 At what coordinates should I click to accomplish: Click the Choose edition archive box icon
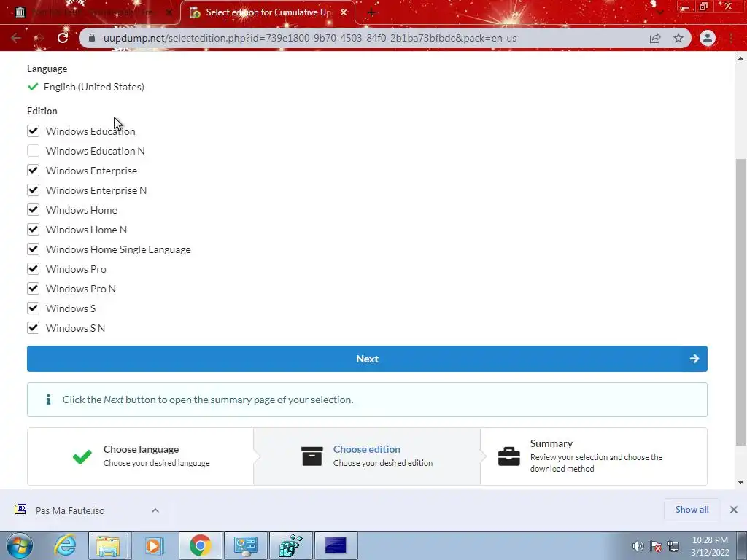point(312,456)
